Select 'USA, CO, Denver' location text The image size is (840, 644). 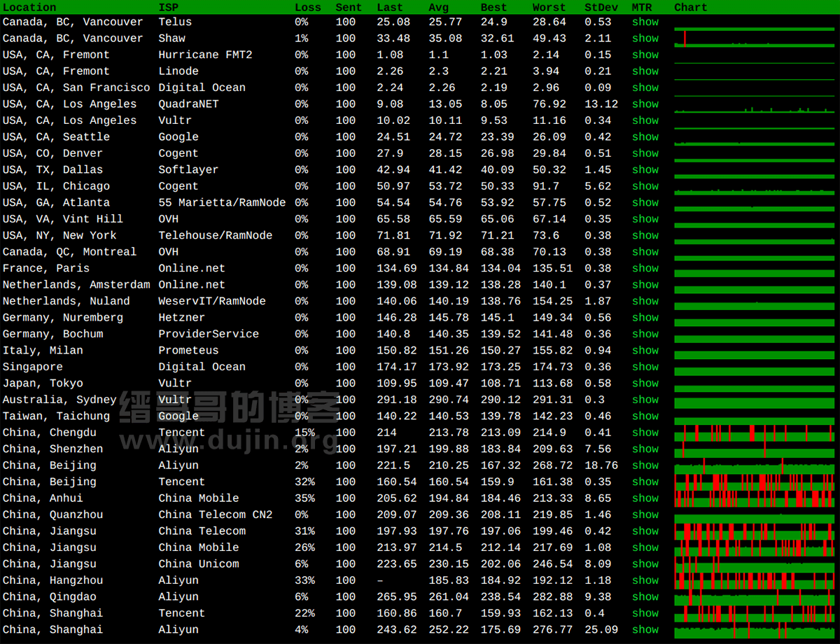point(52,153)
